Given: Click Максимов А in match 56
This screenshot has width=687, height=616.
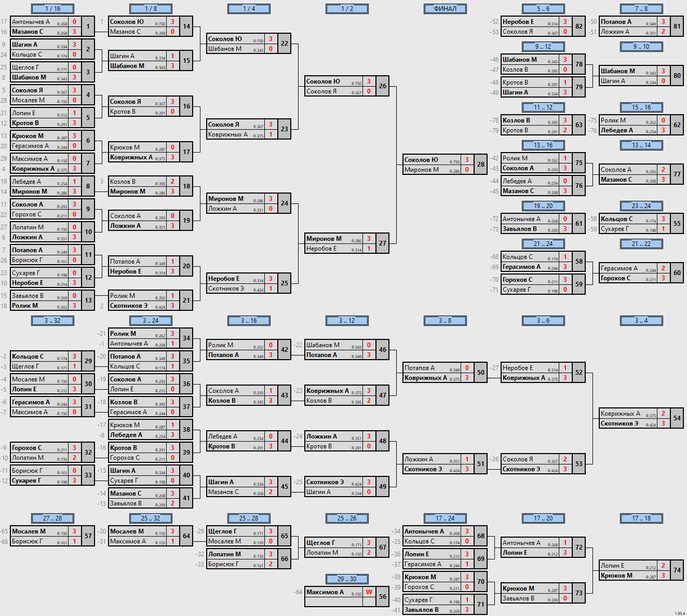Looking at the screenshot, I should pos(325,592).
